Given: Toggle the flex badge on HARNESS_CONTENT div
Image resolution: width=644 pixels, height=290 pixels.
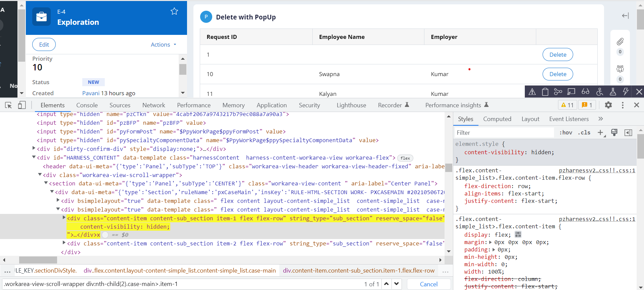Looking at the screenshot, I should click(x=405, y=158).
